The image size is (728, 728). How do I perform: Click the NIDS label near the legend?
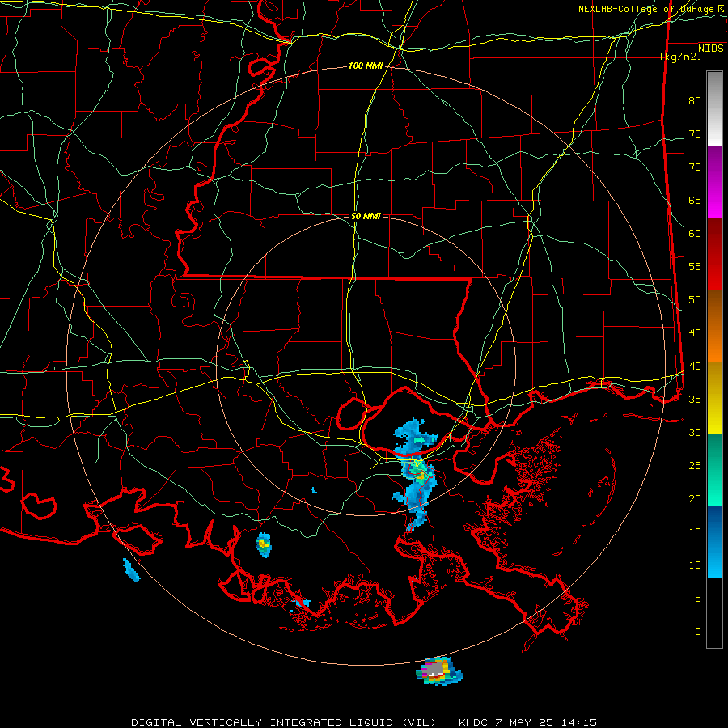click(710, 49)
